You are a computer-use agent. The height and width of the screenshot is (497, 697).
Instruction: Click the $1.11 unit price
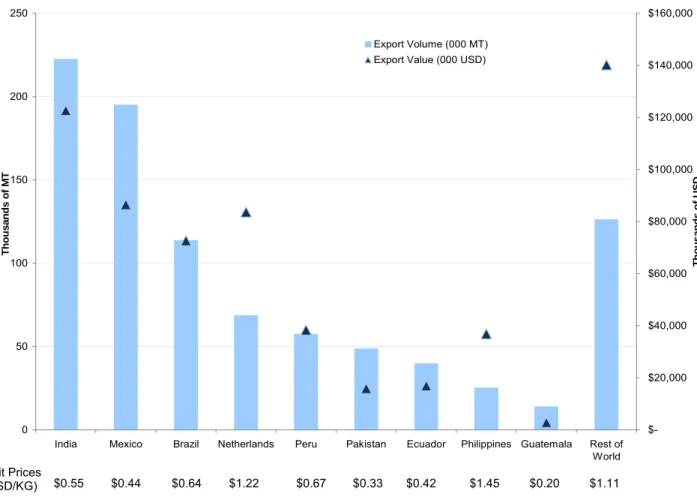tap(604, 483)
